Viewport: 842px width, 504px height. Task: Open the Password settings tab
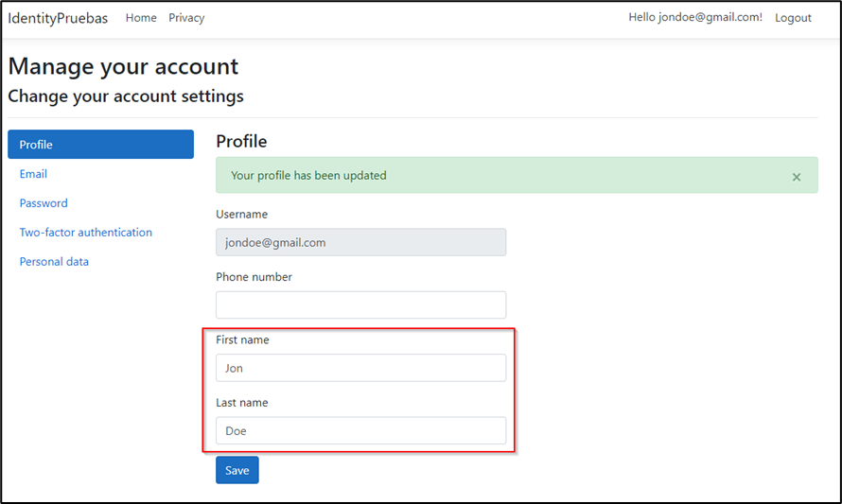[44, 203]
